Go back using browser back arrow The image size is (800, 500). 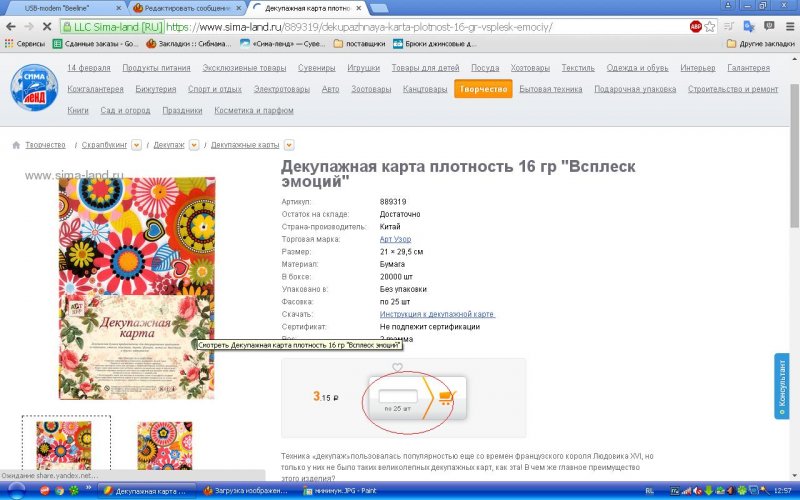coord(11,26)
